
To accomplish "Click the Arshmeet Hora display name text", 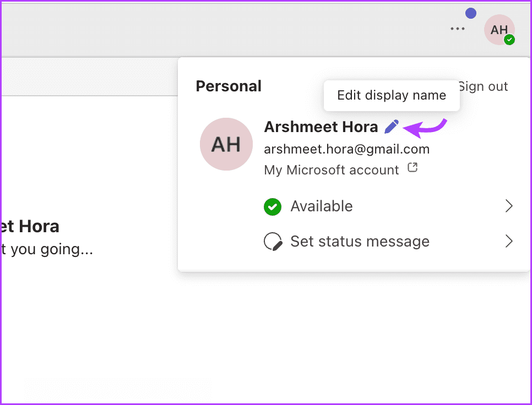I will click(321, 127).
